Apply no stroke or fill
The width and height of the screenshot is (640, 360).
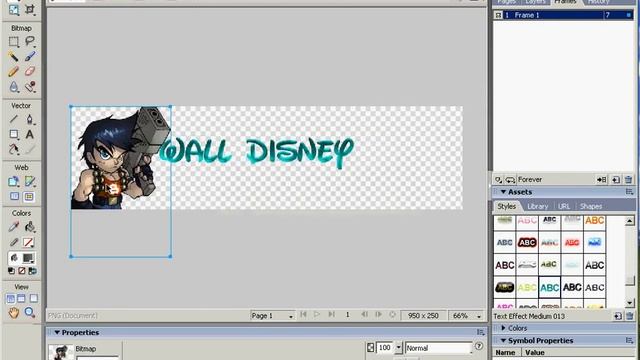(x=22, y=271)
